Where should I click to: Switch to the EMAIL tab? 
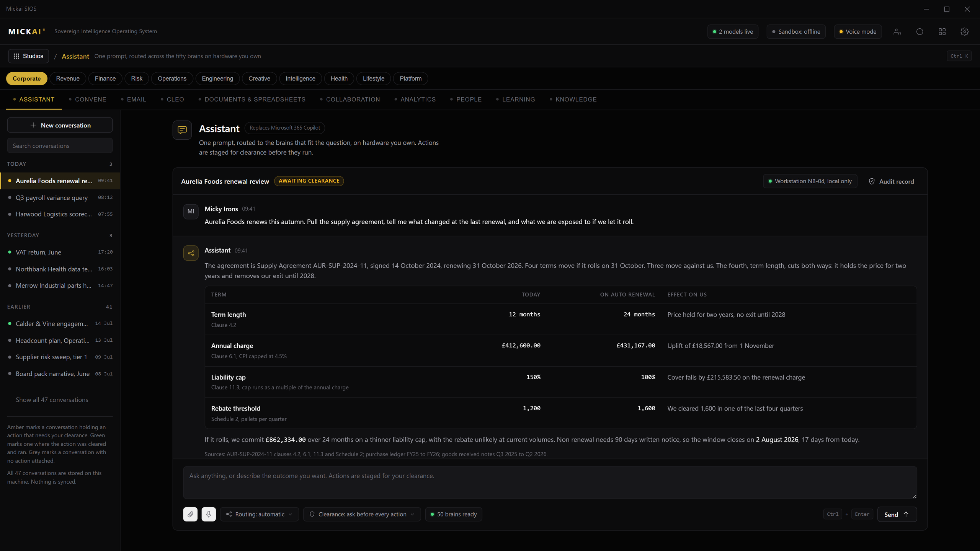coord(134,99)
